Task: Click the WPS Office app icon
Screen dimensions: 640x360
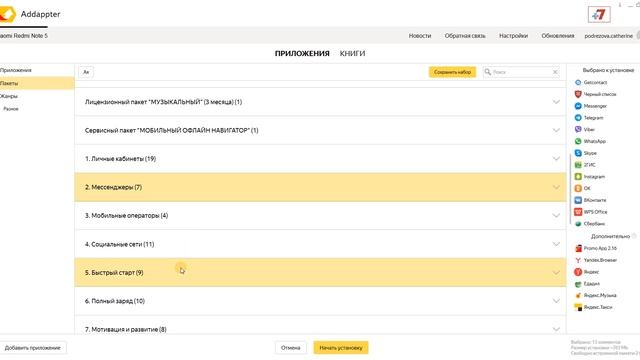Action: (578, 212)
